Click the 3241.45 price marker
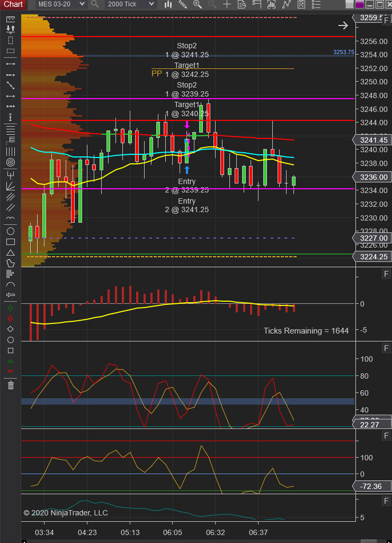This screenshot has height=543, width=392. pyautogui.click(x=372, y=140)
